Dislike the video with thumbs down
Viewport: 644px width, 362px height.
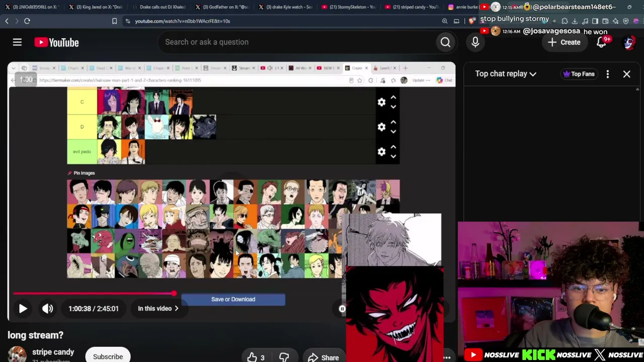click(x=284, y=357)
